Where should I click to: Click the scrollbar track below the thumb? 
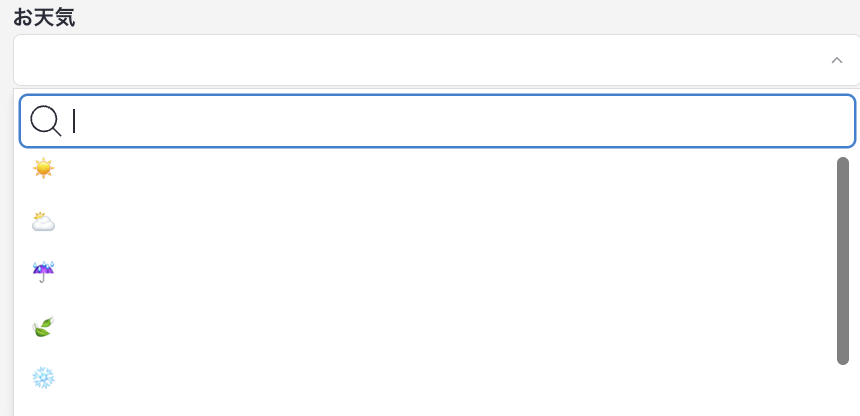point(843,392)
